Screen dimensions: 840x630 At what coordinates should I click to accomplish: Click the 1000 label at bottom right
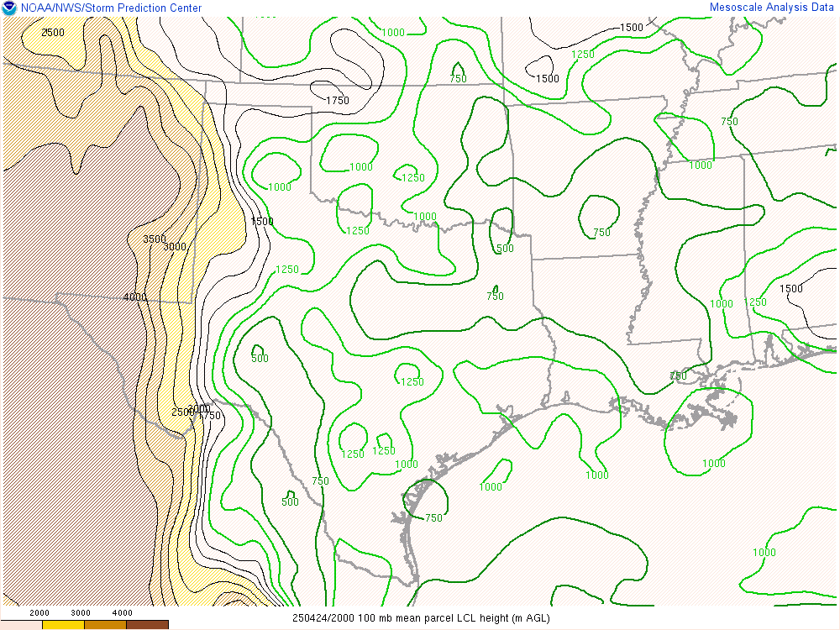point(764,553)
